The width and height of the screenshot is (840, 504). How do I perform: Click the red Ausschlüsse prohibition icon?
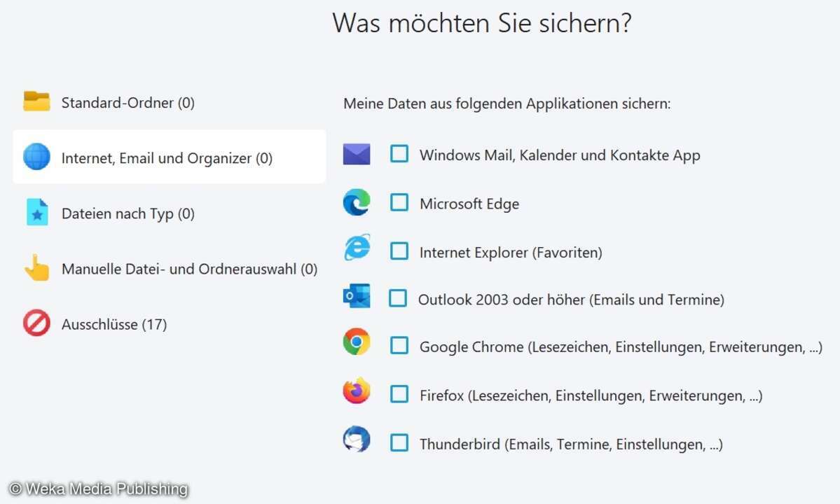(36, 324)
